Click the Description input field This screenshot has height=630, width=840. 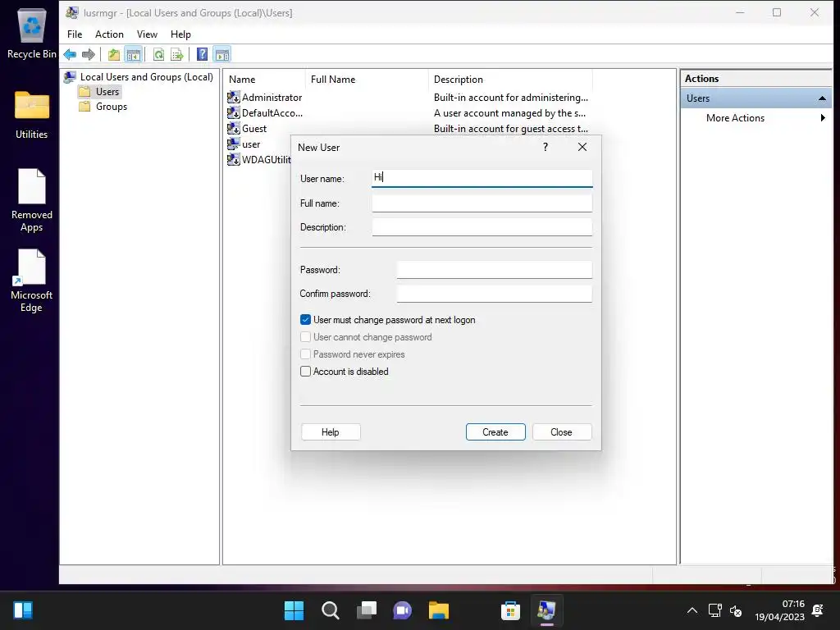click(482, 227)
